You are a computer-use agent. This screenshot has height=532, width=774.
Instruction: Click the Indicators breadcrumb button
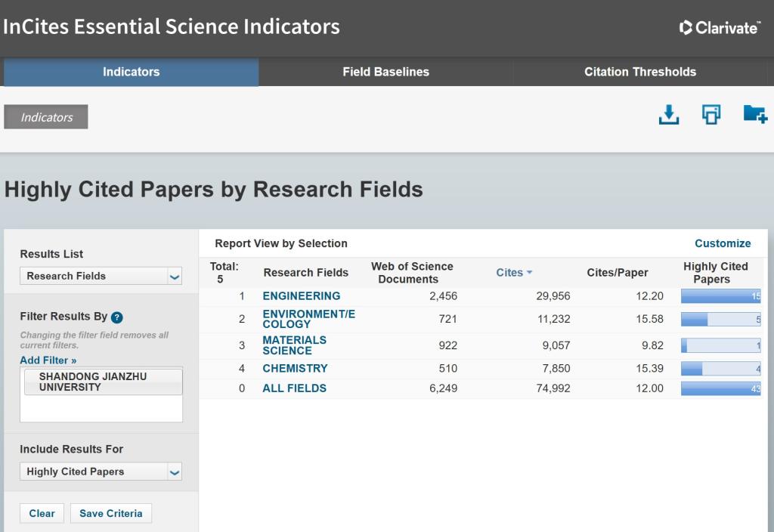click(46, 117)
